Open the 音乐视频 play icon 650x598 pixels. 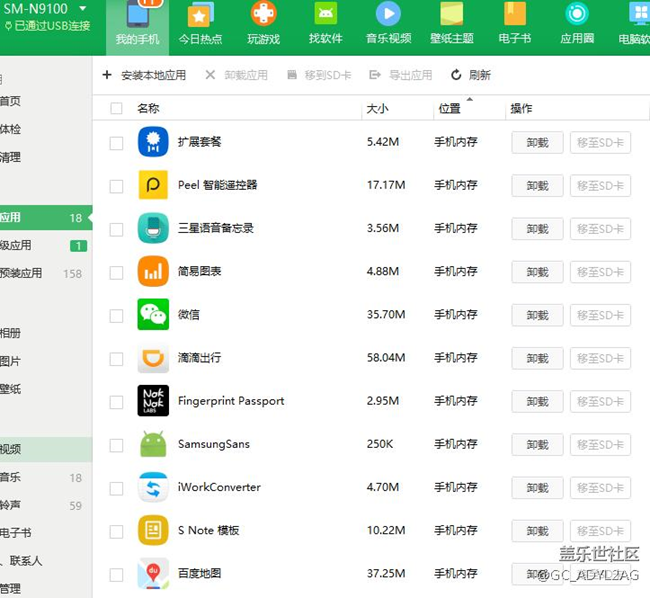coord(387,15)
